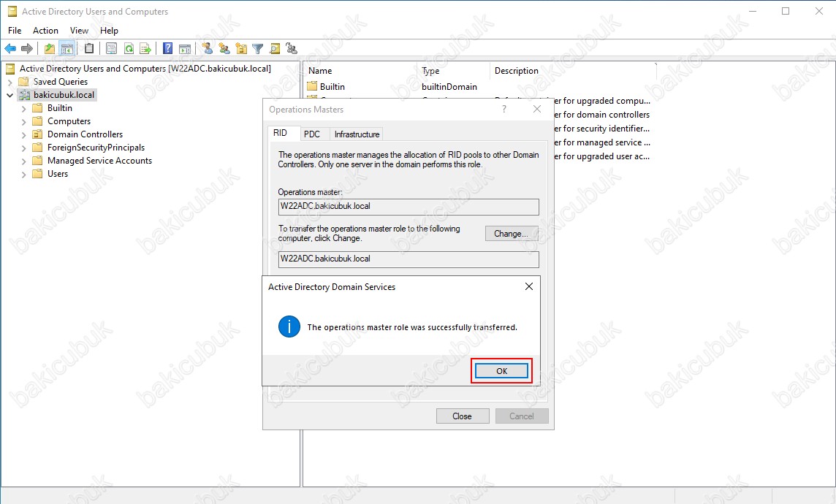The image size is (836, 504).
Task: Click the green Refresh toolbar icon
Action: pos(129,48)
